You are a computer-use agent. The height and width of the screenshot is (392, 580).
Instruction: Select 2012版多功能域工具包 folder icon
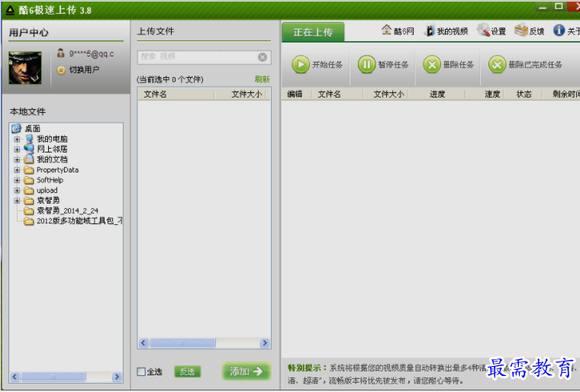coord(29,221)
